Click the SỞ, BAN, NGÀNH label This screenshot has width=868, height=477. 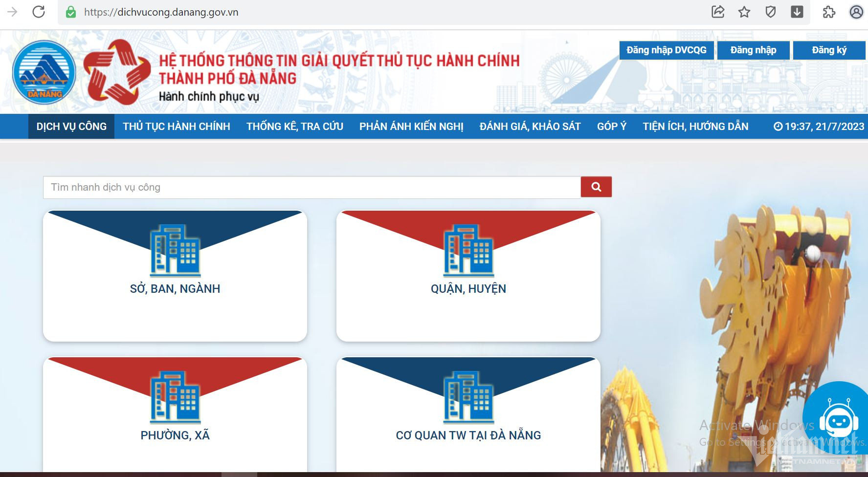175,289
